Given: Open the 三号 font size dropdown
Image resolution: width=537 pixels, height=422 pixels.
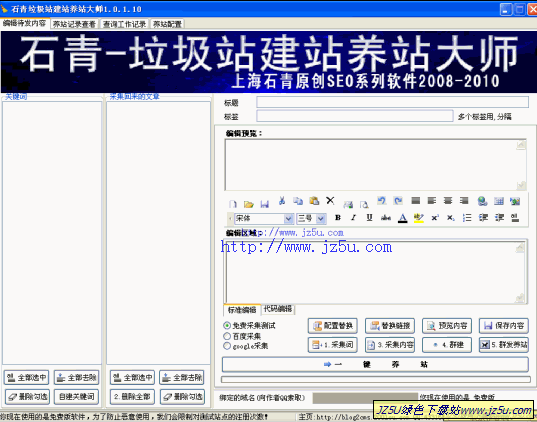Looking at the screenshot, I should pos(321,218).
